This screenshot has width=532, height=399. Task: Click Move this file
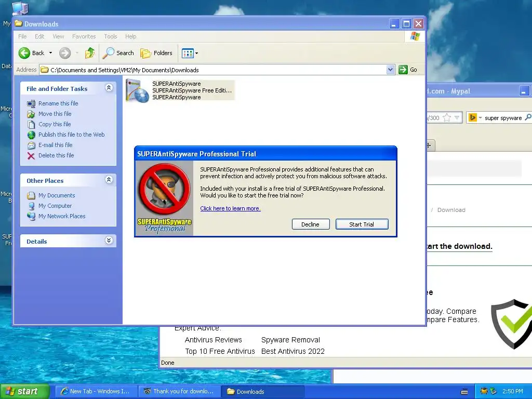(x=55, y=114)
